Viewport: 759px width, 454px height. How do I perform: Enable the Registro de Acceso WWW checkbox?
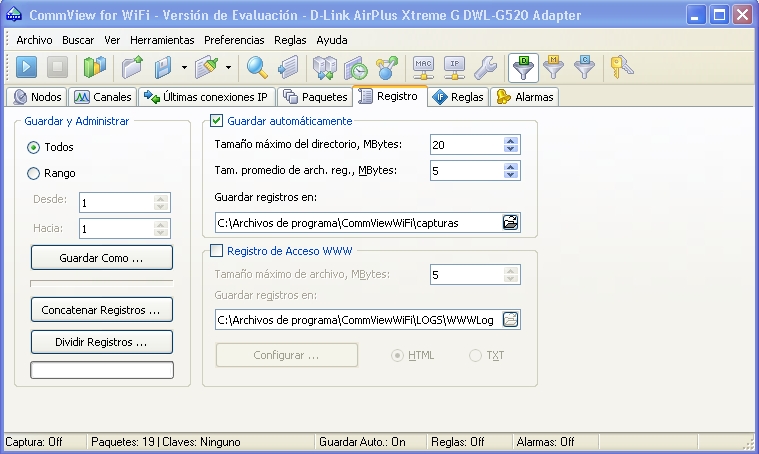(x=217, y=251)
